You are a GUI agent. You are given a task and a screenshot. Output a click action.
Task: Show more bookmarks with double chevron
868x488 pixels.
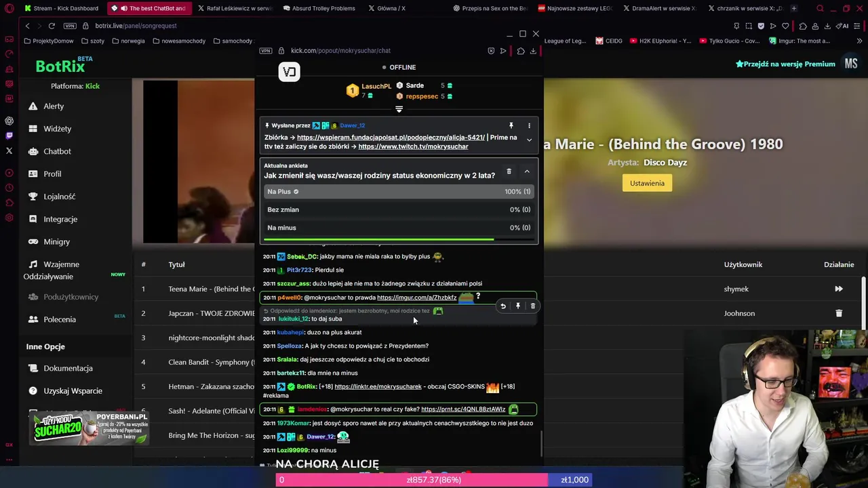coord(859,41)
